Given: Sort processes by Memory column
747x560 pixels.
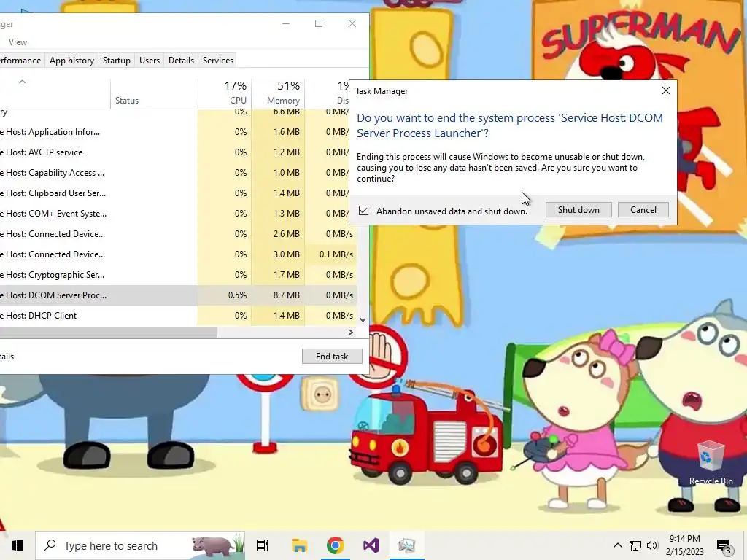Looking at the screenshot, I should point(278,93).
